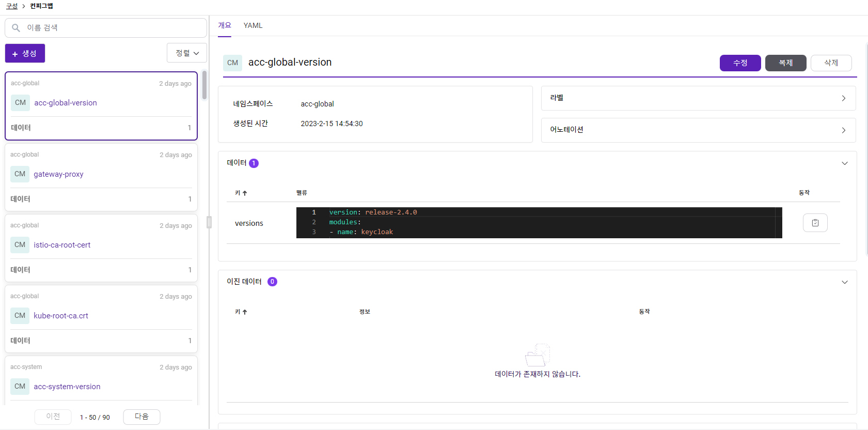The height and width of the screenshot is (430, 868).
Task: Click the binary data count badge 0
Action: tap(272, 282)
